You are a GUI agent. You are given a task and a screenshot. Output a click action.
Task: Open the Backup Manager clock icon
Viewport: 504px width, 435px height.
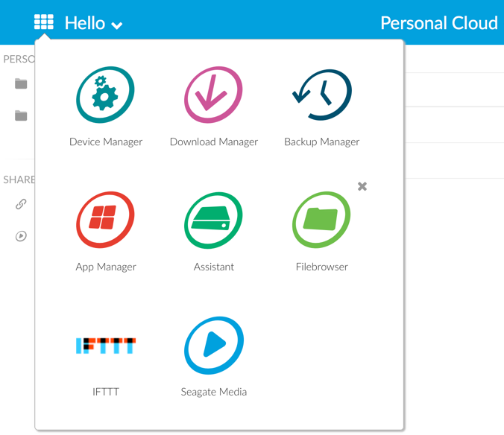tap(322, 95)
